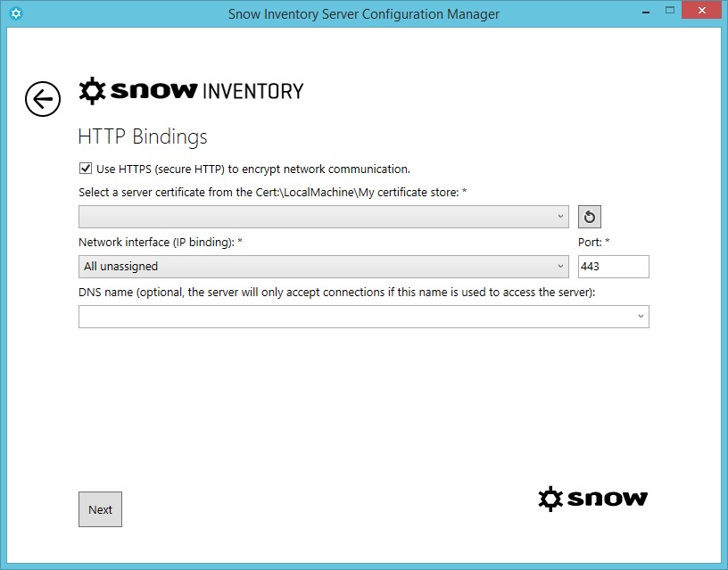Click the DNS name optional label

(x=336, y=293)
